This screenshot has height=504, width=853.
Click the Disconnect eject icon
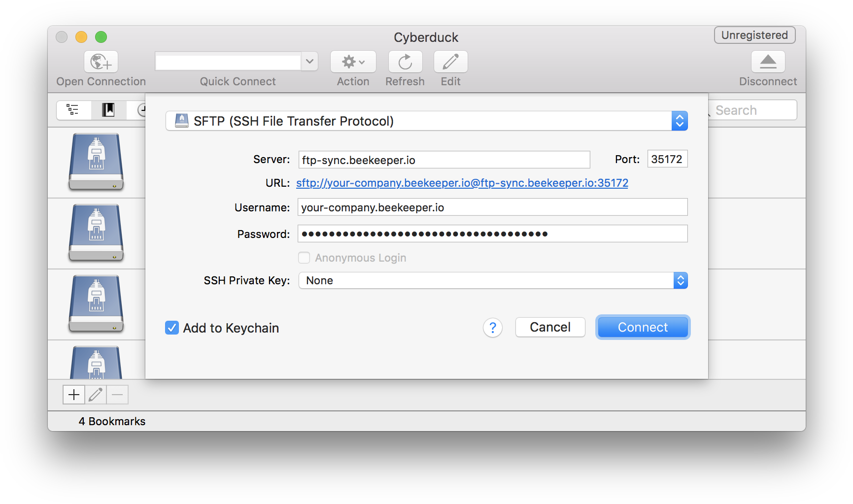[x=768, y=62]
